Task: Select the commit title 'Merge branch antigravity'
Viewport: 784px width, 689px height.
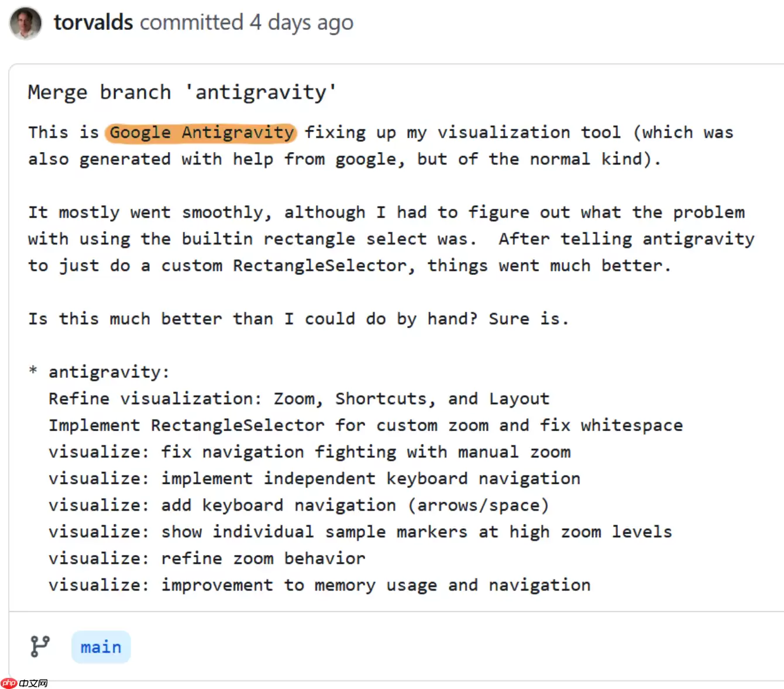Action: (x=182, y=92)
